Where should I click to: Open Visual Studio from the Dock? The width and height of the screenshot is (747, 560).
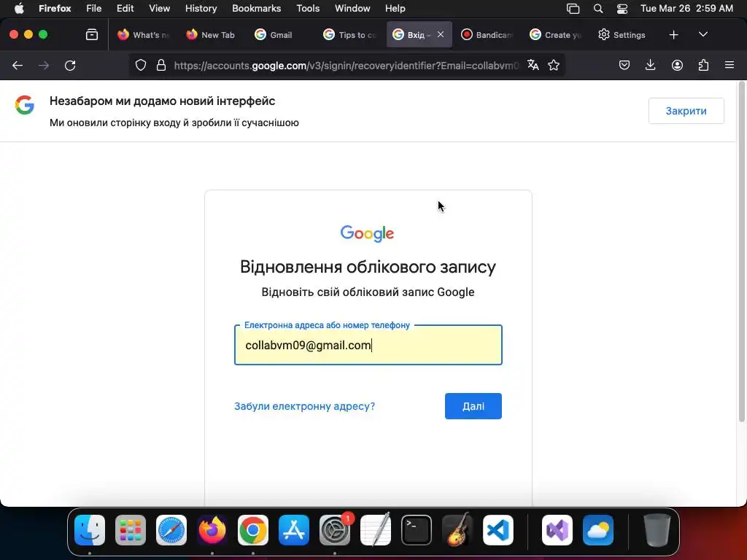pyautogui.click(x=557, y=530)
